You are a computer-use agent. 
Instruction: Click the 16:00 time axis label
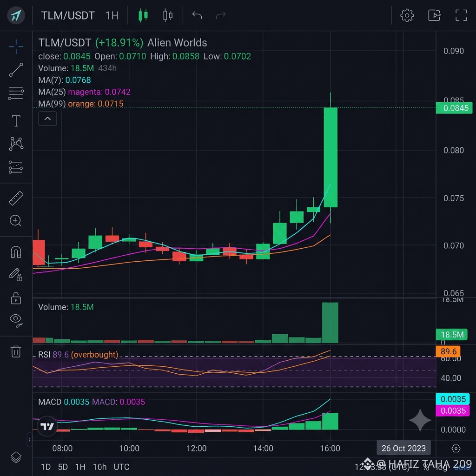coord(330,449)
